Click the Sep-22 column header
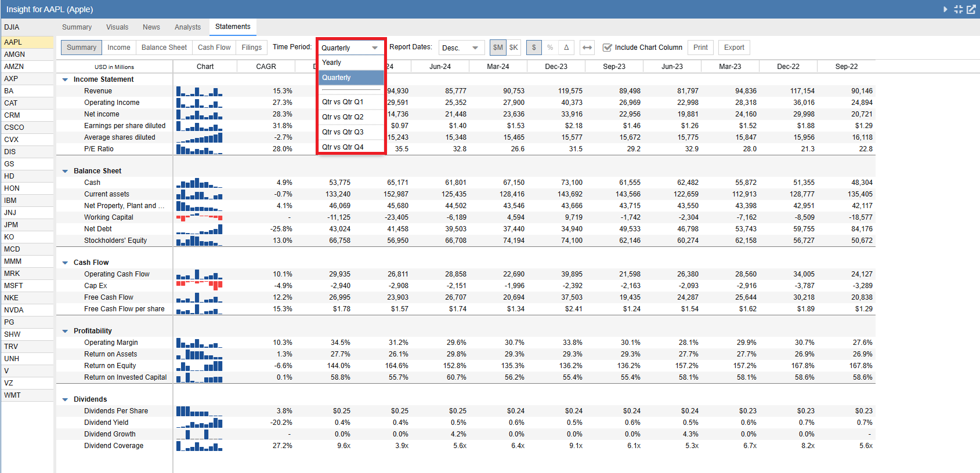This screenshot has height=473, width=980. tap(846, 67)
